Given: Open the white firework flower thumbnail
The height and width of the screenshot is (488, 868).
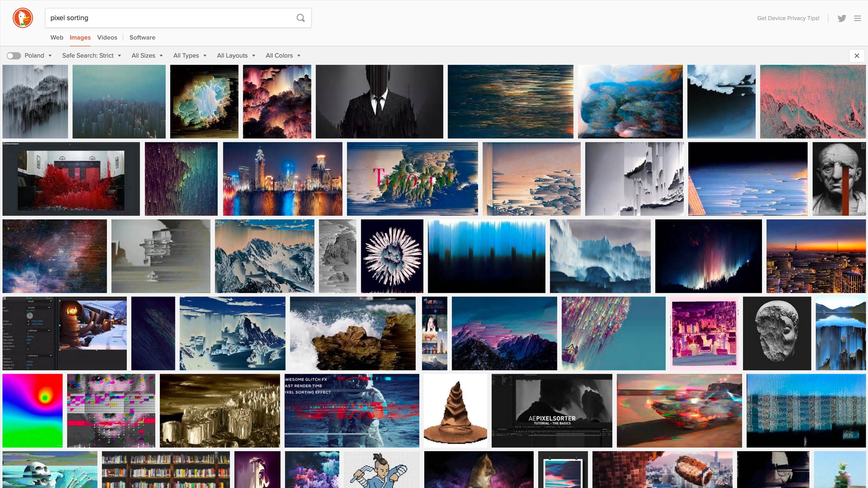Looking at the screenshot, I should tap(392, 256).
